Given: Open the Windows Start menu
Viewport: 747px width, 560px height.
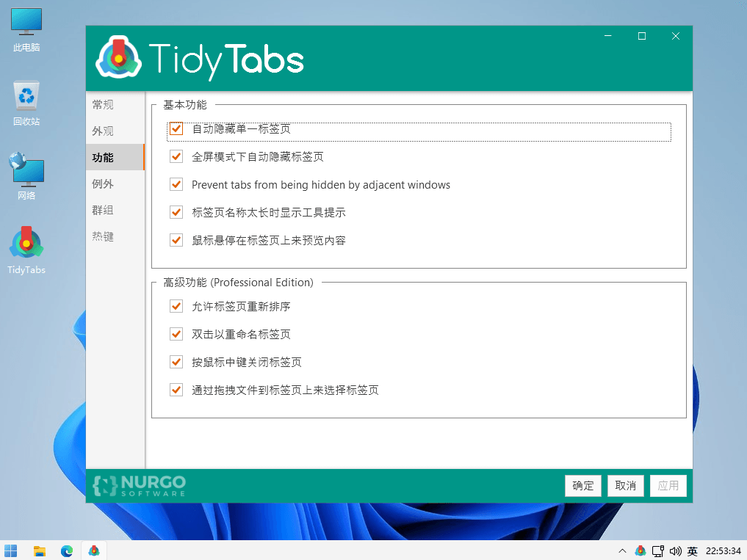Looking at the screenshot, I should (10, 550).
